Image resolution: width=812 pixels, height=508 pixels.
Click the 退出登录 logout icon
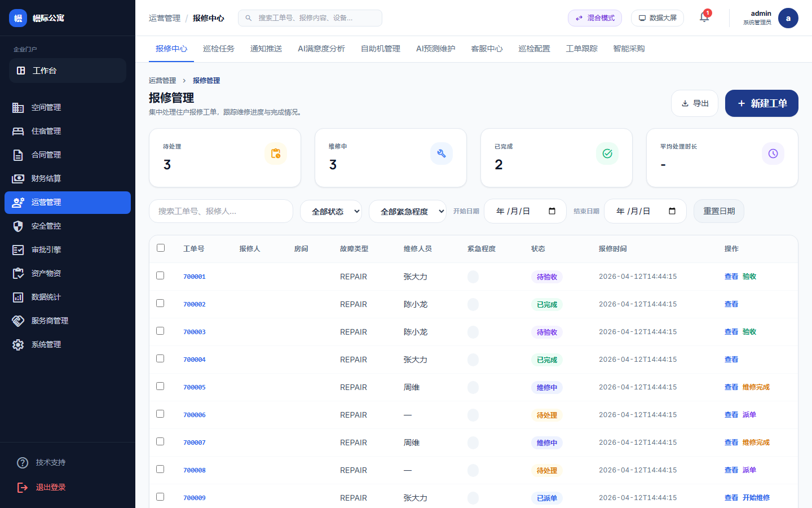point(23,487)
